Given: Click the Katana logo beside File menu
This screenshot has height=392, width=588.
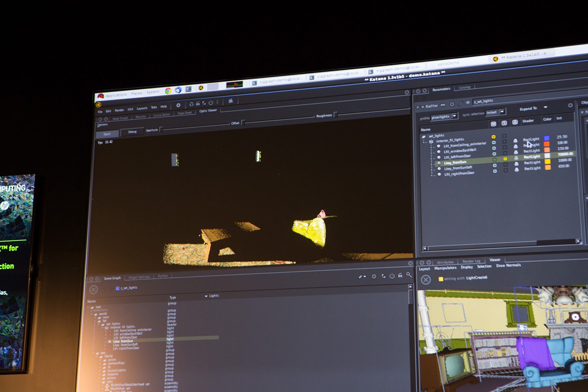Looking at the screenshot, I should tap(98, 104).
